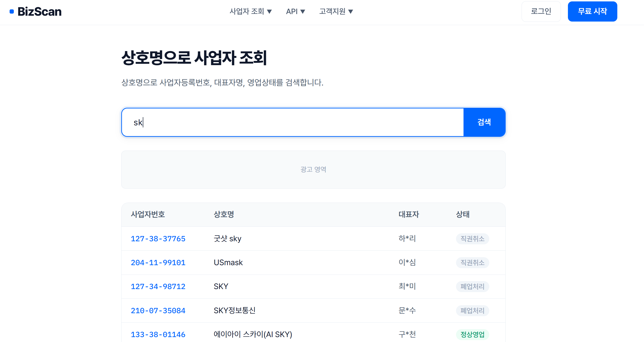Click 직권취소 badge in USmask row
644x342 pixels.
point(472,262)
